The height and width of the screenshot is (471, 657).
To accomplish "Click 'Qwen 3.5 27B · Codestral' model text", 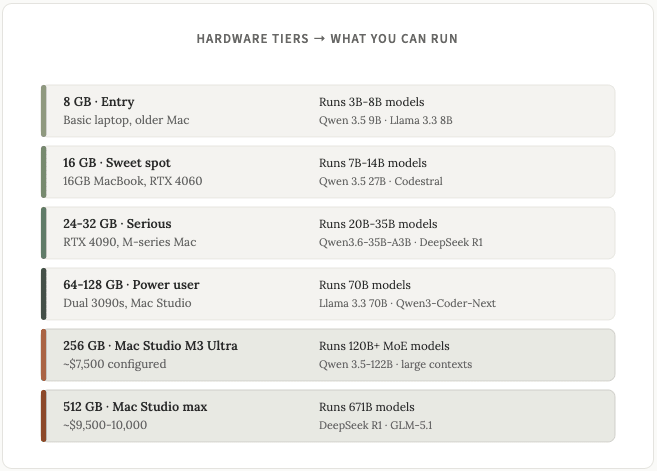I will pyautogui.click(x=381, y=181).
